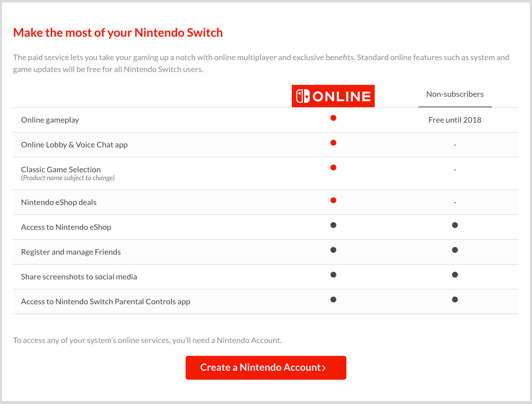
Task: Click Share screenshots to social media label
Action: click(x=79, y=277)
